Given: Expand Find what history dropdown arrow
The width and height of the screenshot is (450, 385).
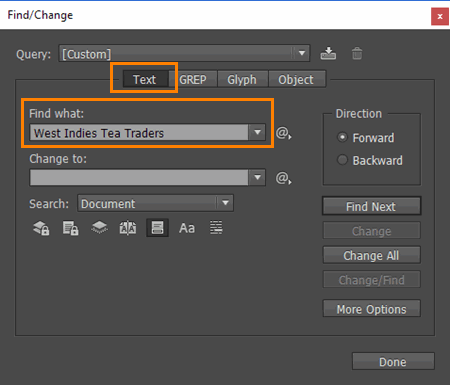Looking at the screenshot, I should click(x=257, y=132).
